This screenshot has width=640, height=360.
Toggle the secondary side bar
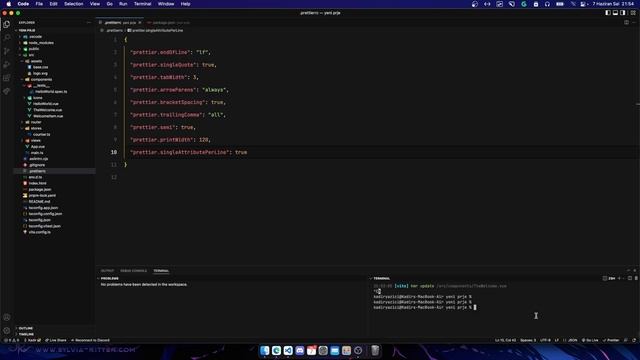tap(622, 13)
